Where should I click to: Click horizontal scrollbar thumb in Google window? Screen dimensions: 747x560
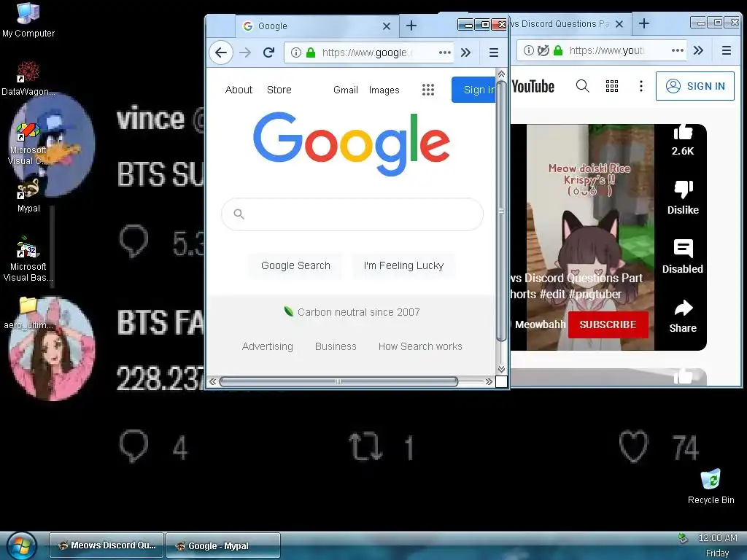point(338,381)
